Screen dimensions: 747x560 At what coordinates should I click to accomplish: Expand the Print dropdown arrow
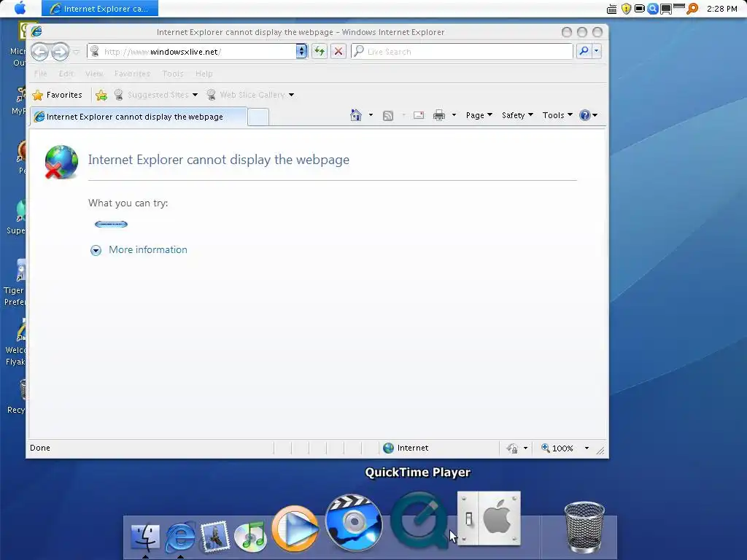(x=454, y=115)
